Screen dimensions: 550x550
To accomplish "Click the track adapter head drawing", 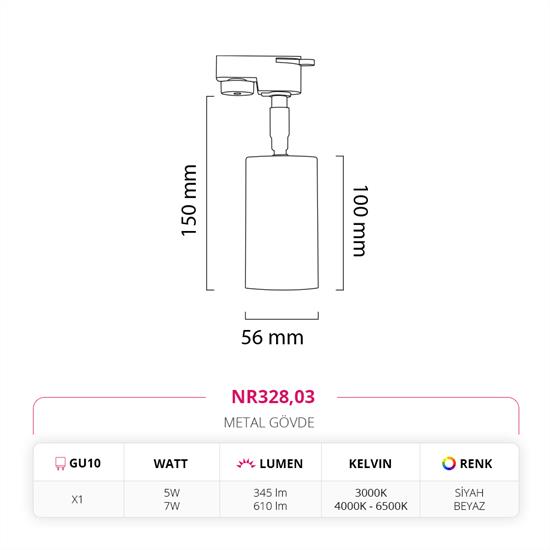I will pos(265,75).
